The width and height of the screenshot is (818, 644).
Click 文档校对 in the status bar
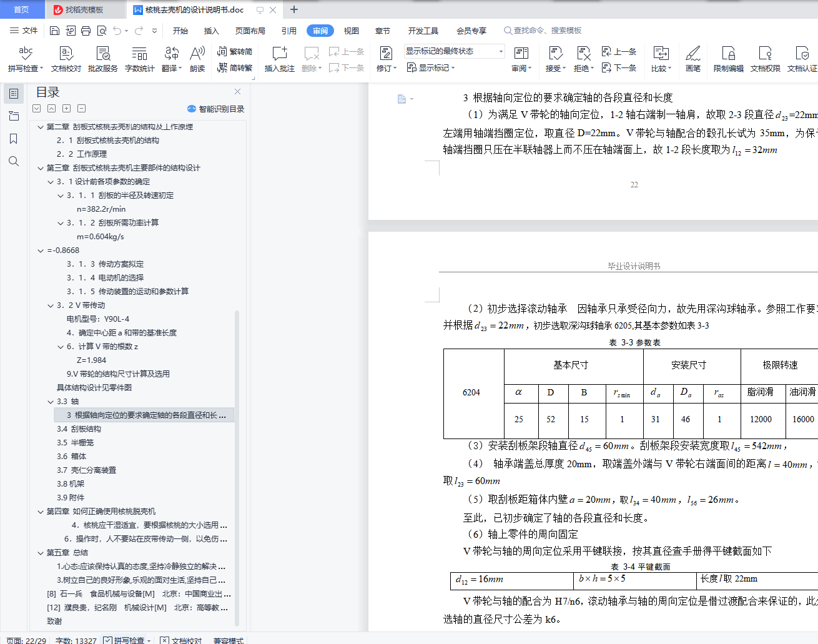point(181,640)
